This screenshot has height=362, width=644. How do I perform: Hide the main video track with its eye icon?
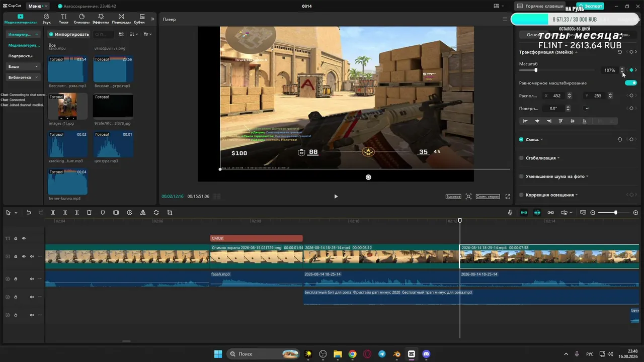click(24, 256)
